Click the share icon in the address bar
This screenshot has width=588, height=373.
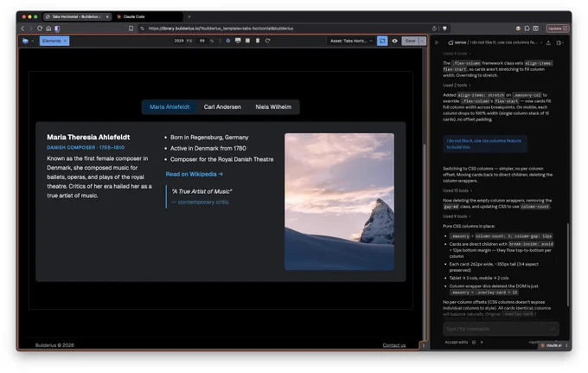(x=434, y=29)
